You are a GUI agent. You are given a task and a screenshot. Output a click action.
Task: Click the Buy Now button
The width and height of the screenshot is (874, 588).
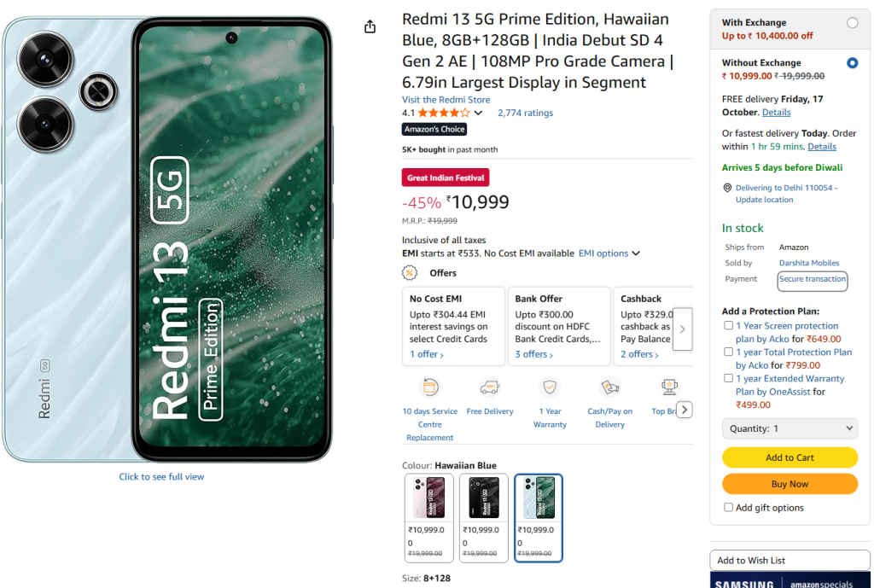pyautogui.click(x=790, y=484)
